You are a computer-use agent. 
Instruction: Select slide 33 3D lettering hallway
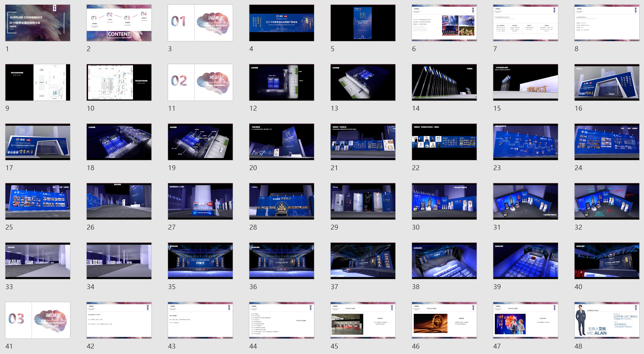(38, 261)
